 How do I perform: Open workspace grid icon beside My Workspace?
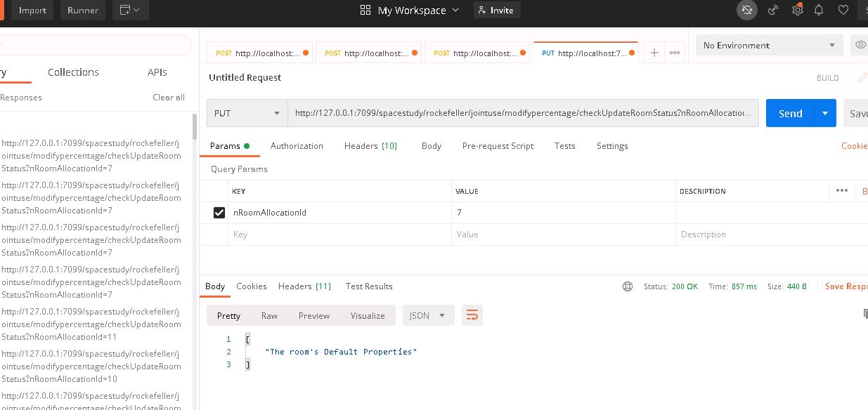[365, 10]
